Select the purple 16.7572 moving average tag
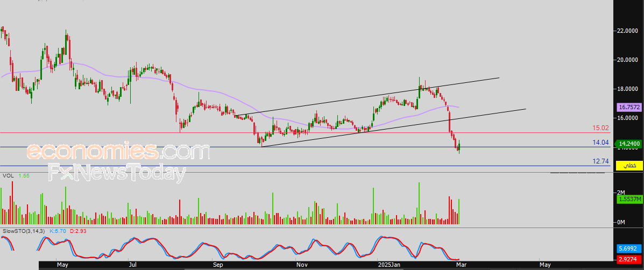Screen dimensions: 644x270 coord(629,107)
